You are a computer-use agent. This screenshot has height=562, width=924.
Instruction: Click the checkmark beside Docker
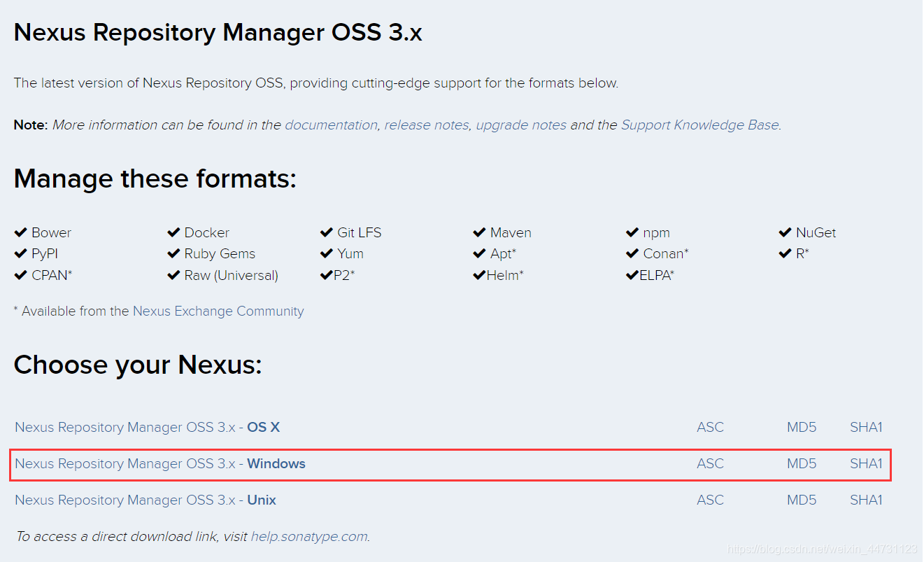pyautogui.click(x=173, y=232)
